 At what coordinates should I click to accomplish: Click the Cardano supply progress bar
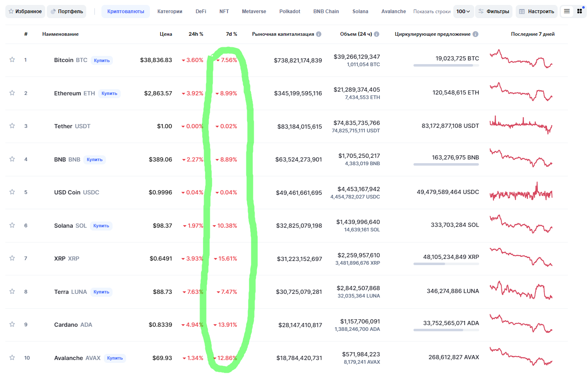(446, 330)
